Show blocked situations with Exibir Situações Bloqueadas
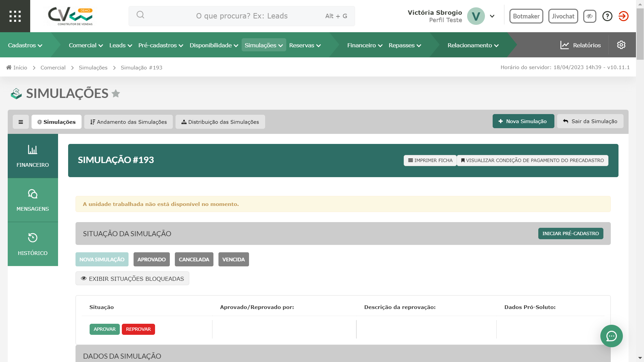Screen dimensions: 644x362 click(x=132, y=278)
